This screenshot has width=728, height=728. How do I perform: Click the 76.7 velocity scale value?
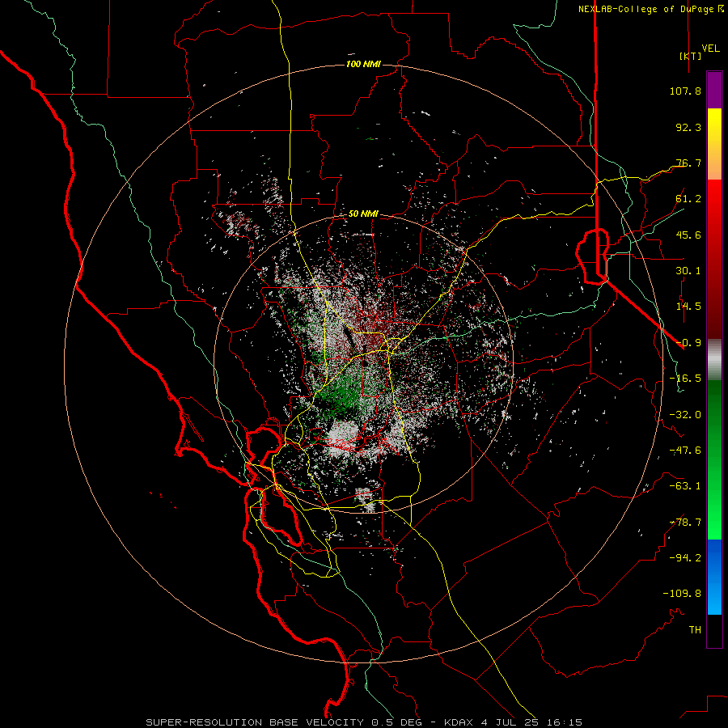688,163
